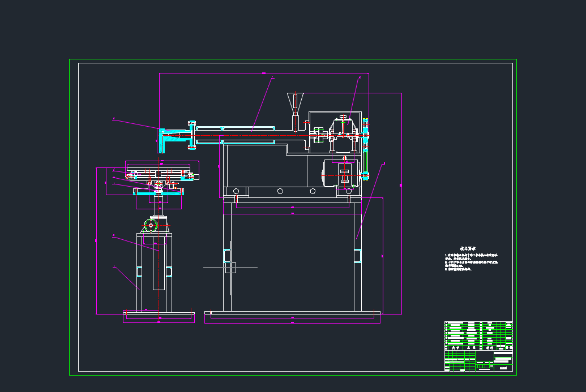Select the leftmost round hole in frame beam
This screenshot has height=392, width=586.
pos(236,191)
